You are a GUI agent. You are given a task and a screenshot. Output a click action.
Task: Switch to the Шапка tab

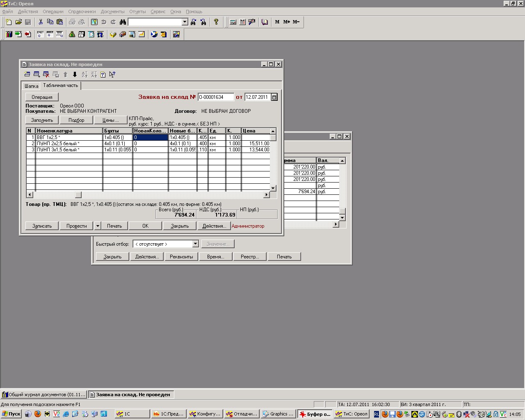tap(31, 86)
